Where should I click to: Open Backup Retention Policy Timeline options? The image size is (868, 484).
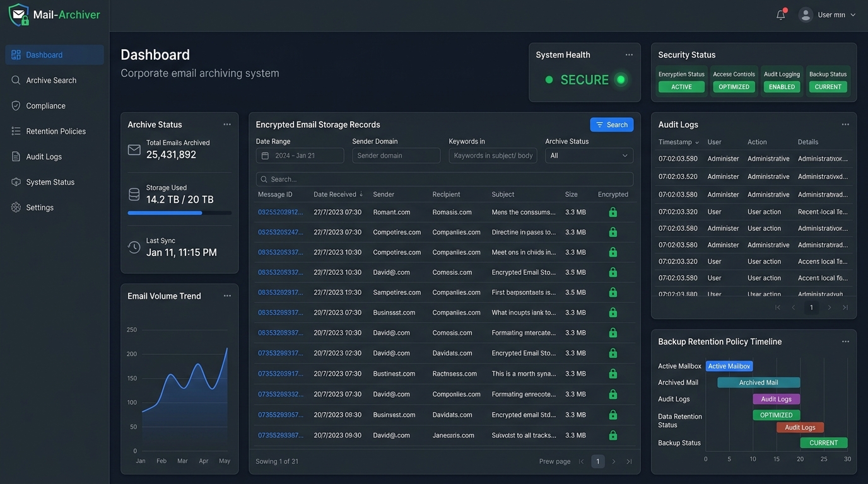point(845,342)
